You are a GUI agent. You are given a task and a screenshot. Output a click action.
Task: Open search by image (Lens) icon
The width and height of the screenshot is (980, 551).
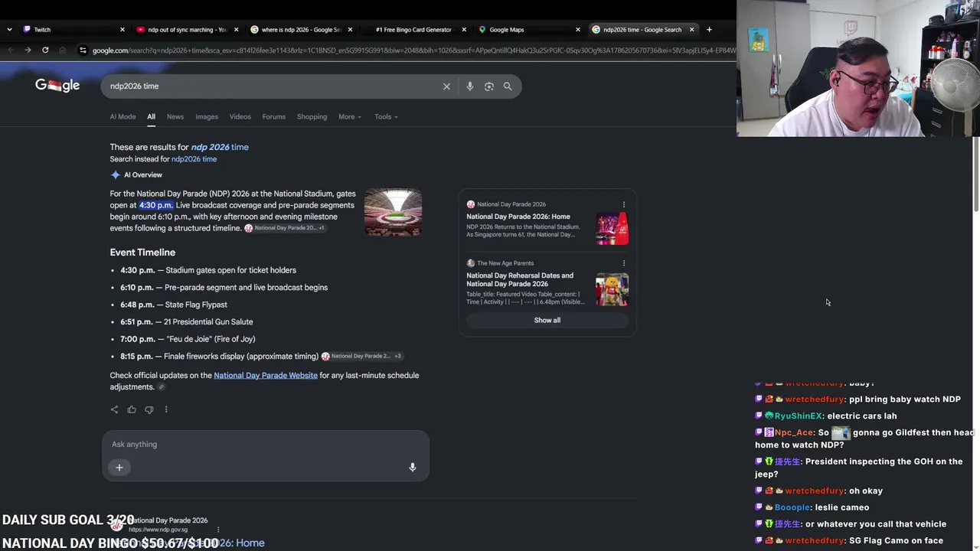point(489,86)
